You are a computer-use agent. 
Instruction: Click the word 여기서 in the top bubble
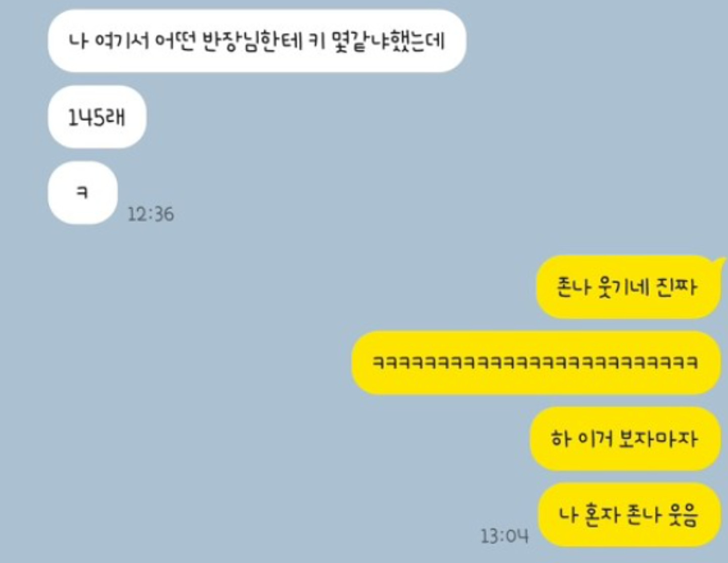tap(122, 41)
